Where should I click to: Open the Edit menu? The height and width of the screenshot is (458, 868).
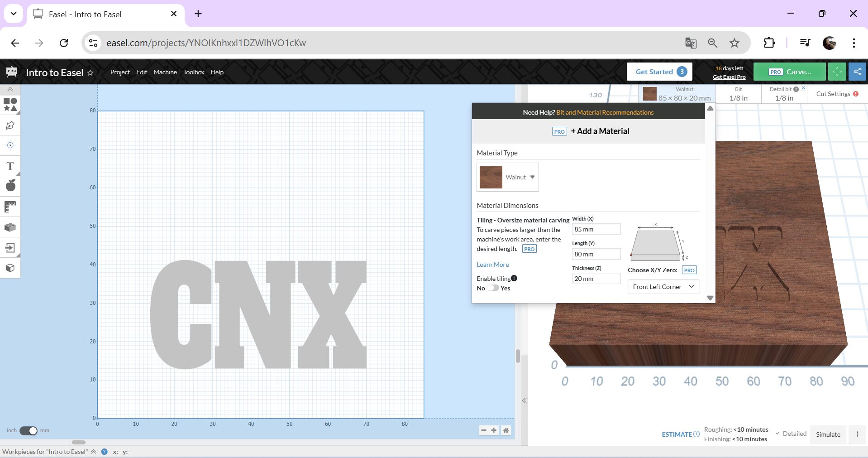tap(142, 72)
